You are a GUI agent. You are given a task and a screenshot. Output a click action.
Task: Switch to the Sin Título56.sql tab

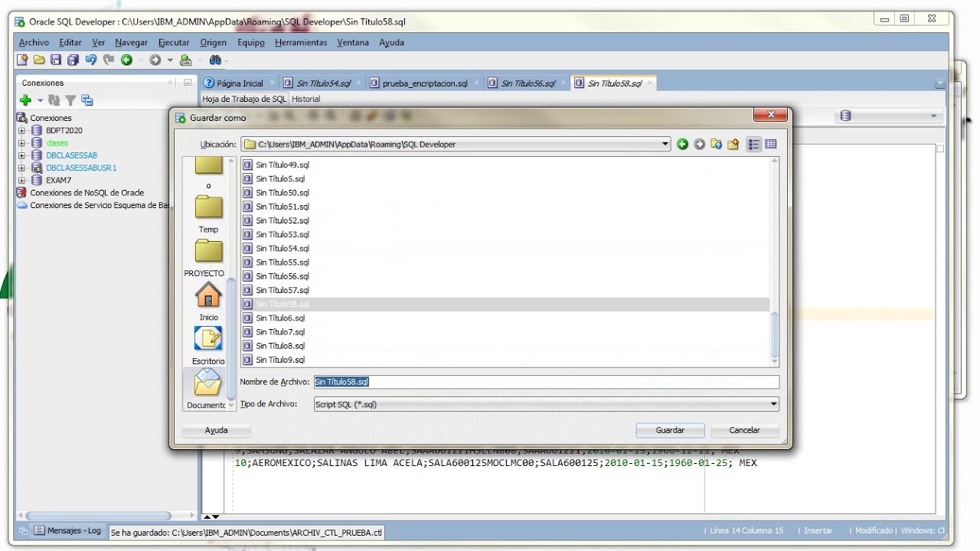coord(528,83)
